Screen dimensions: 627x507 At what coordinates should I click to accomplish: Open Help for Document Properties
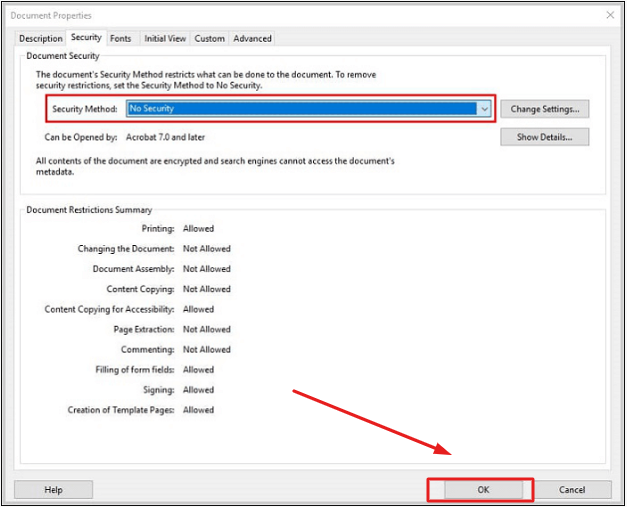pos(53,489)
